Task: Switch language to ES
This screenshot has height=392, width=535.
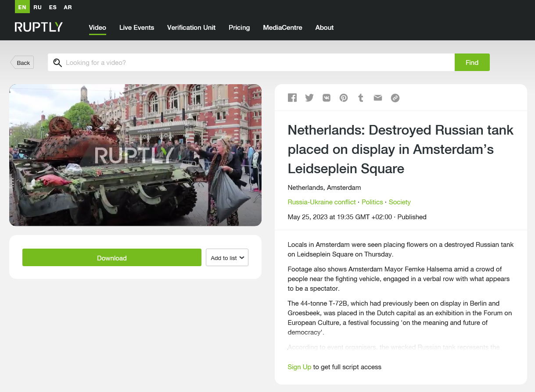Action: tap(53, 7)
